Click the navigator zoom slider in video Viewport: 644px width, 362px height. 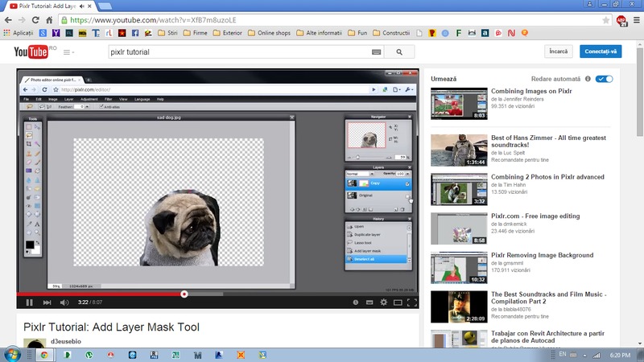(x=357, y=157)
